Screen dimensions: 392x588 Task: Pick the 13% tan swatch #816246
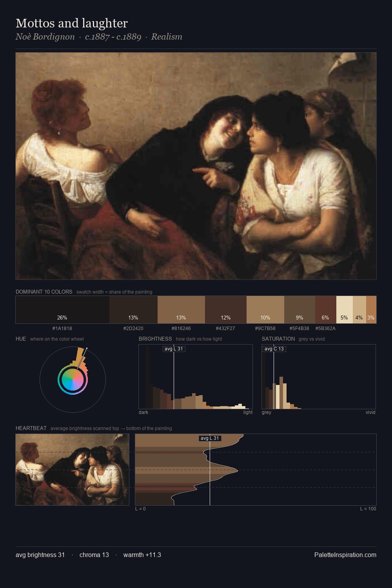click(x=181, y=310)
